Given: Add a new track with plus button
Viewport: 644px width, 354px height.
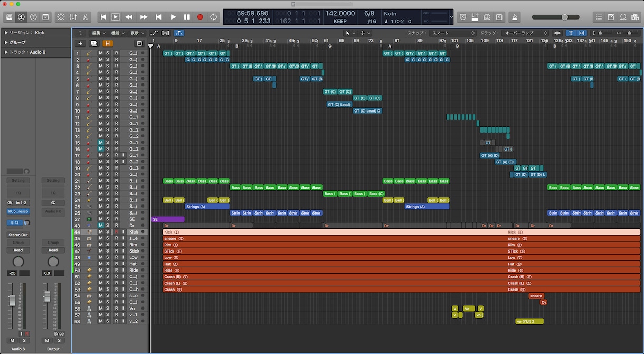Looking at the screenshot, I should [x=80, y=43].
